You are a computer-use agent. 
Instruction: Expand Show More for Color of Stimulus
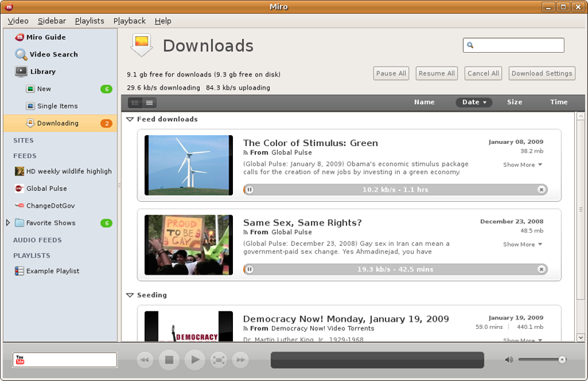[x=523, y=165]
